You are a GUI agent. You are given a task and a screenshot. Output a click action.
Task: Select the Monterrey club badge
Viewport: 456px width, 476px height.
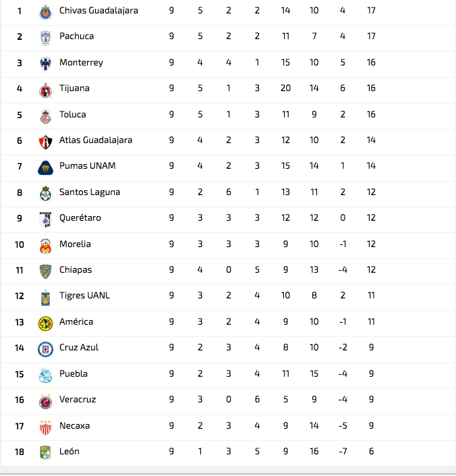tap(45, 64)
